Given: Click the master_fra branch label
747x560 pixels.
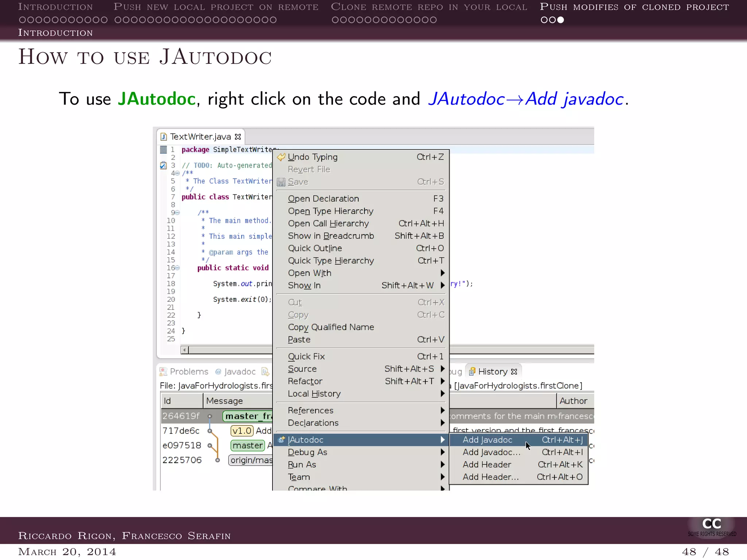Looking at the screenshot, I should click(x=248, y=416).
